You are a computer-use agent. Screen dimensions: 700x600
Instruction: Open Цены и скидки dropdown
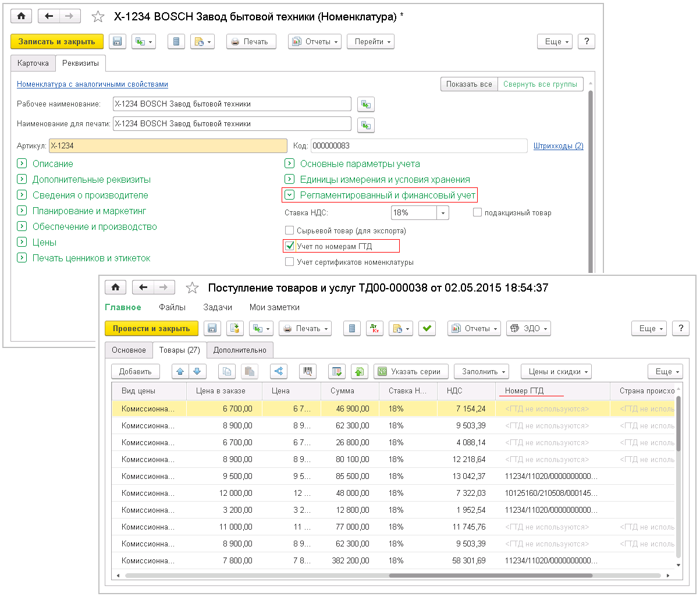556,371
